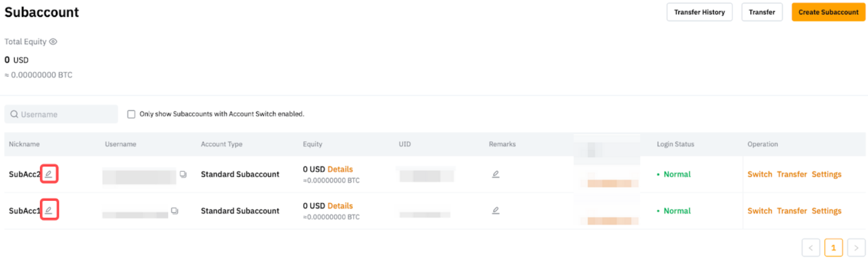
Task: Create a new Subaccount
Action: (x=828, y=12)
